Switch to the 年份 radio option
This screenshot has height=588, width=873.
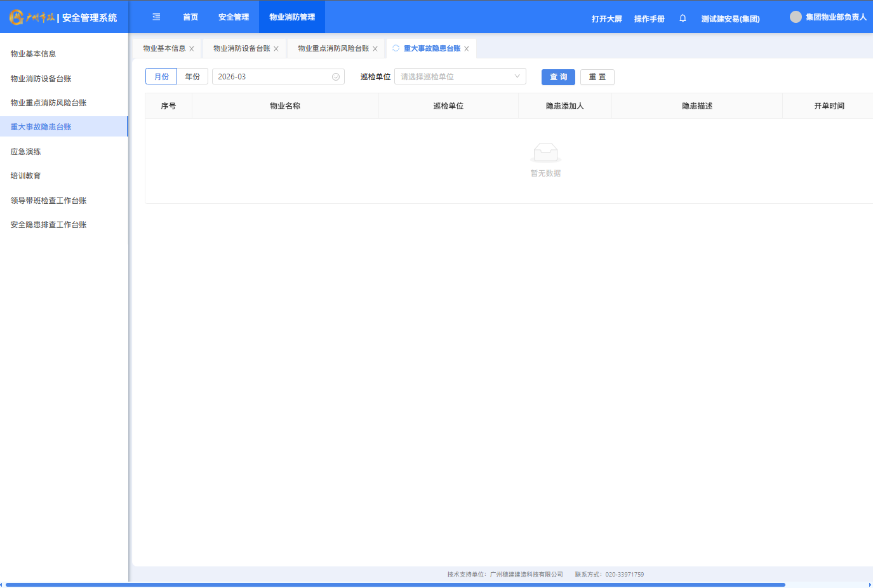(x=192, y=77)
